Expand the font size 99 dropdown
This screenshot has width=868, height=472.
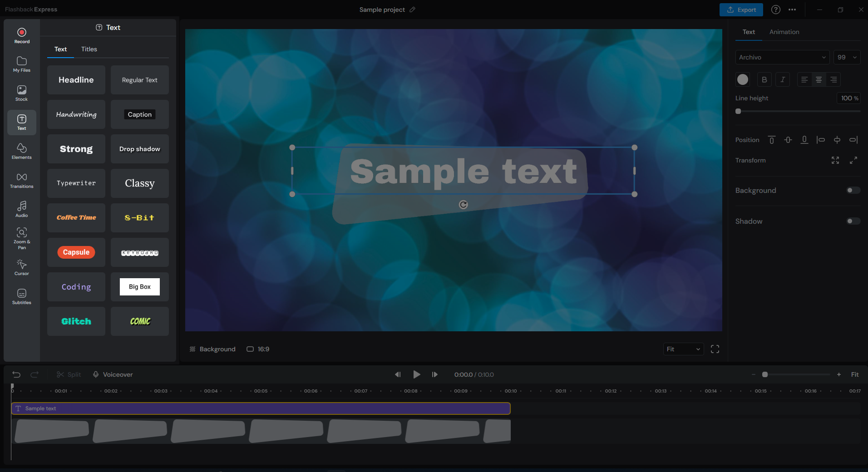click(x=847, y=57)
